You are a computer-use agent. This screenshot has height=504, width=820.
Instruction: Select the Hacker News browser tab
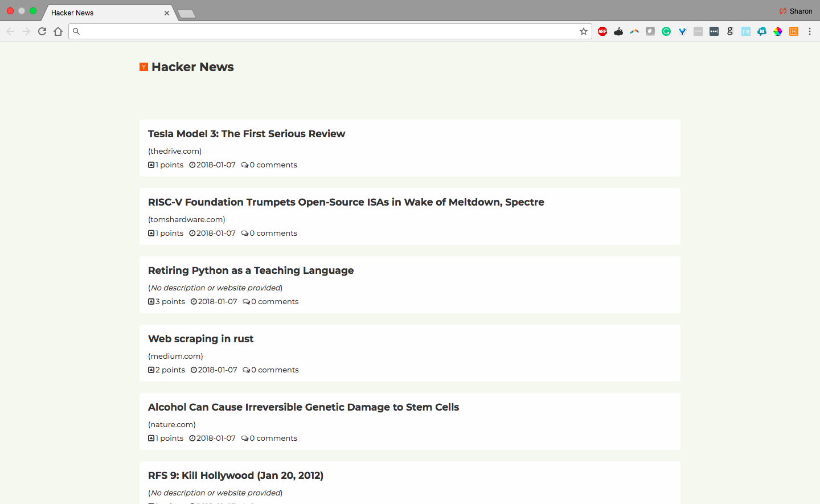coord(102,13)
